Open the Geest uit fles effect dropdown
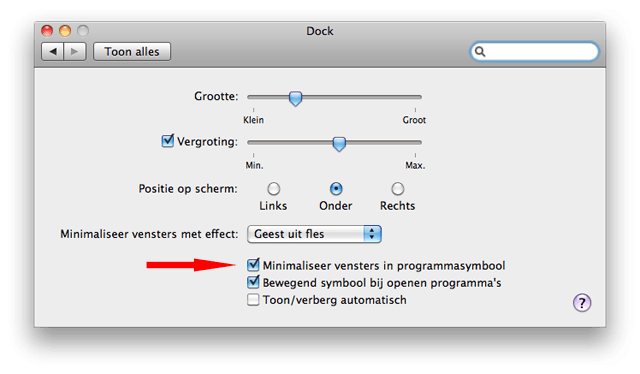Viewport: 640px width, 374px height. click(x=314, y=234)
